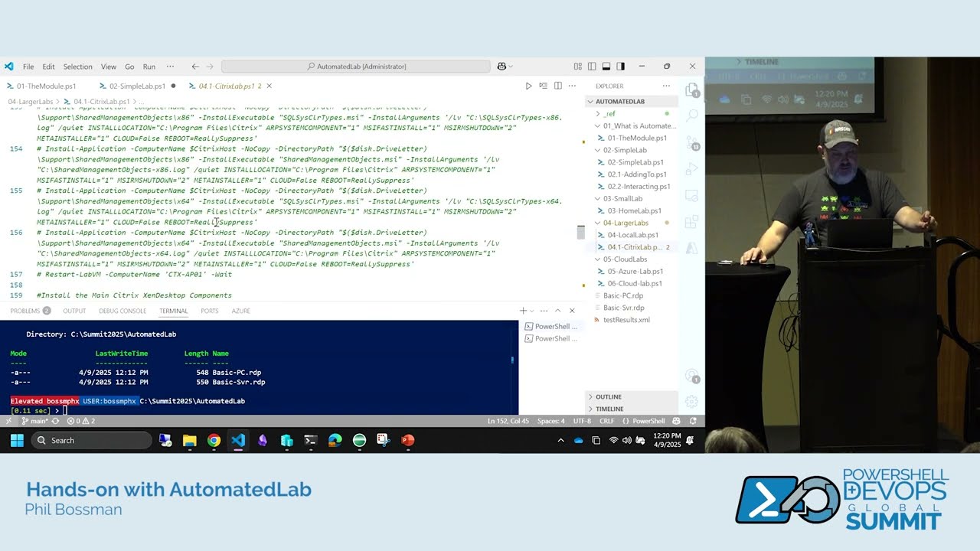
Task: Toggle the bottom panel layout
Action: point(606,67)
